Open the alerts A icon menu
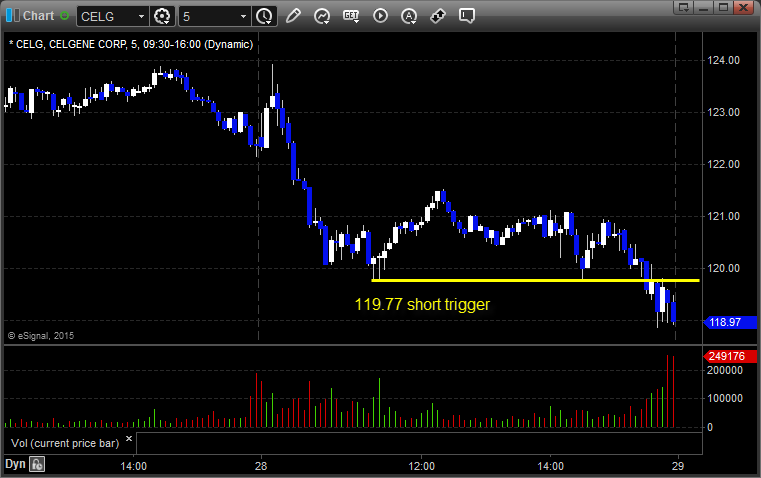 tap(409, 16)
